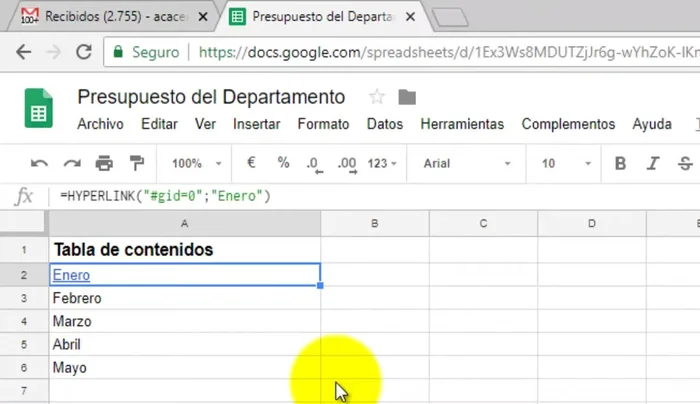
Task: Select column C header
Action: tap(483, 224)
